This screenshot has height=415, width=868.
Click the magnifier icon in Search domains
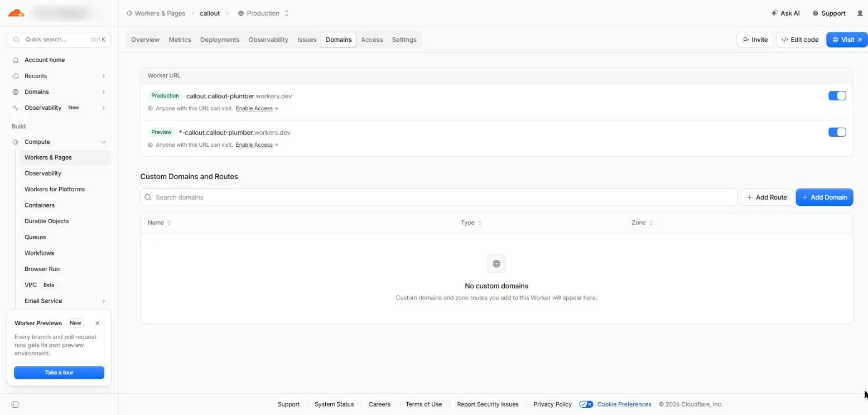(148, 197)
